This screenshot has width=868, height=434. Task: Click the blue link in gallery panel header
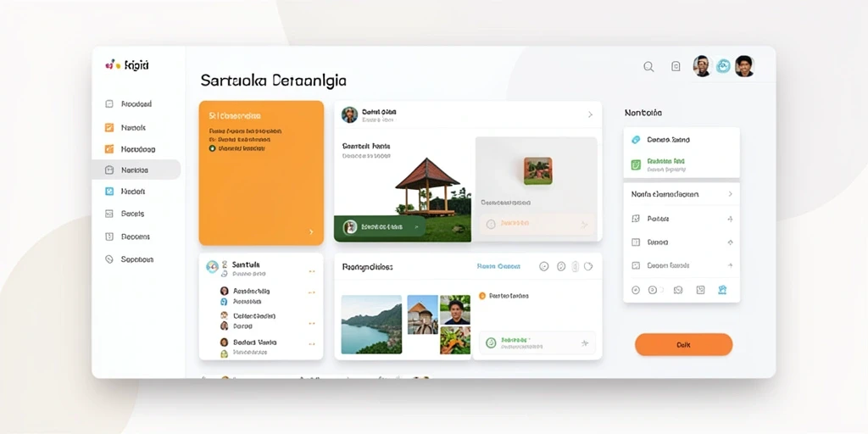tap(498, 266)
